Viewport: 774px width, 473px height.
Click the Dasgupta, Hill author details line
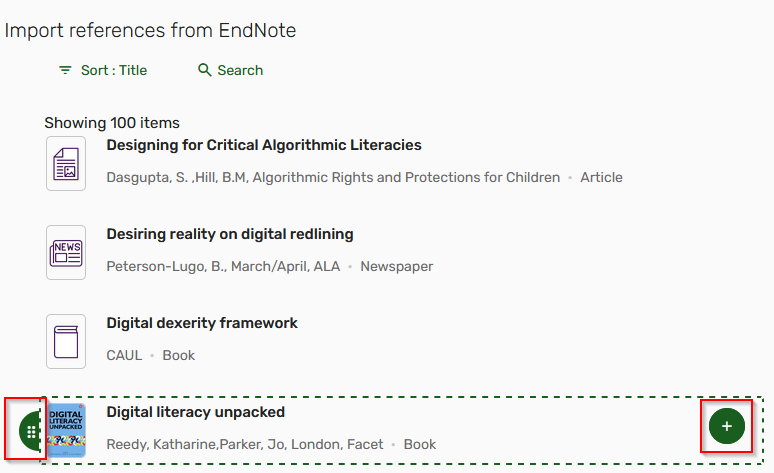coord(364,177)
